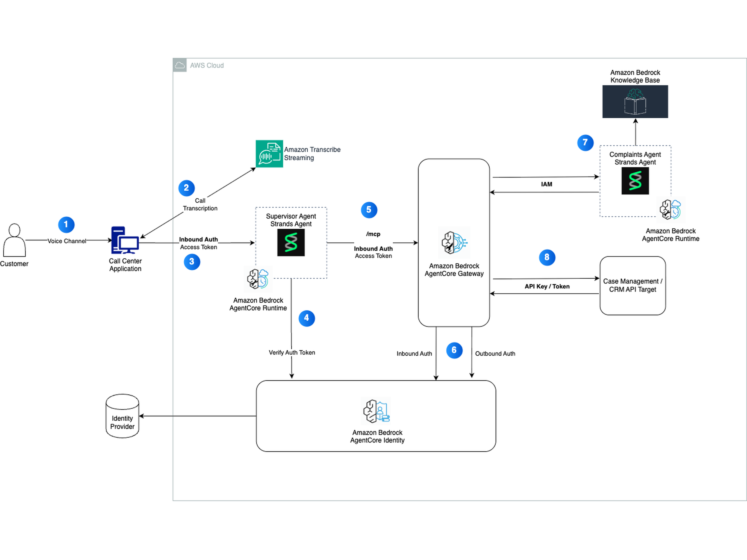747x560 pixels.
Task: Click the Amazon Transcribe Streaming icon
Action: (x=269, y=154)
